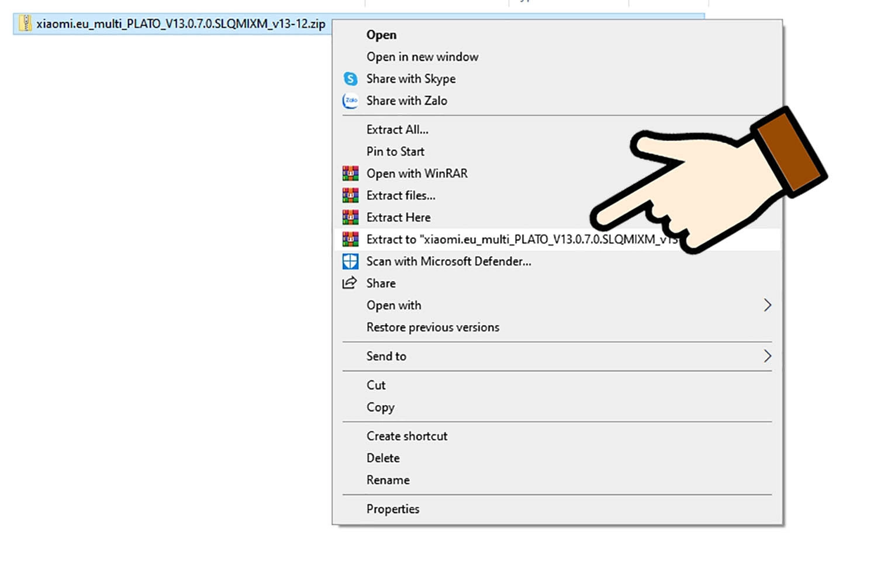This screenshot has height=588, width=877.
Task: Click the Zalo icon in the context menu
Action: tap(350, 101)
